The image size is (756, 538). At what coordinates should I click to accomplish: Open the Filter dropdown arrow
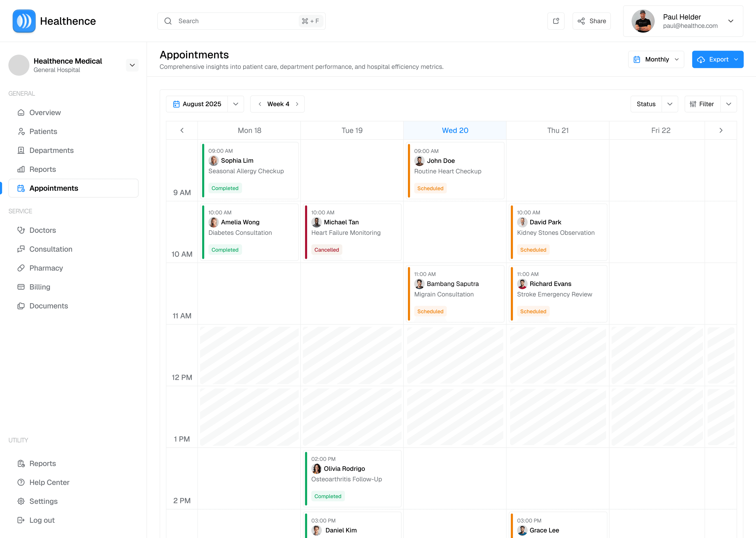pos(728,104)
